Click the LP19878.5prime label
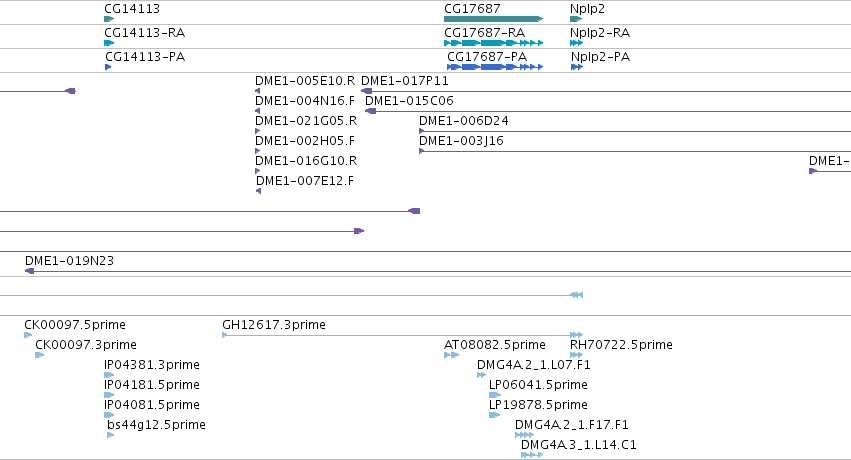Viewport: 851px width, 460px height. (x=538, y=405)
